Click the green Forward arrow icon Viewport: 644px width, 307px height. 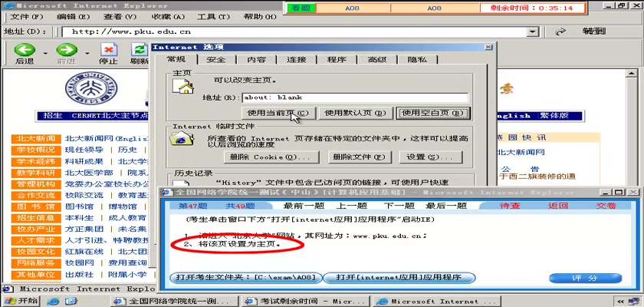[67, 50]
